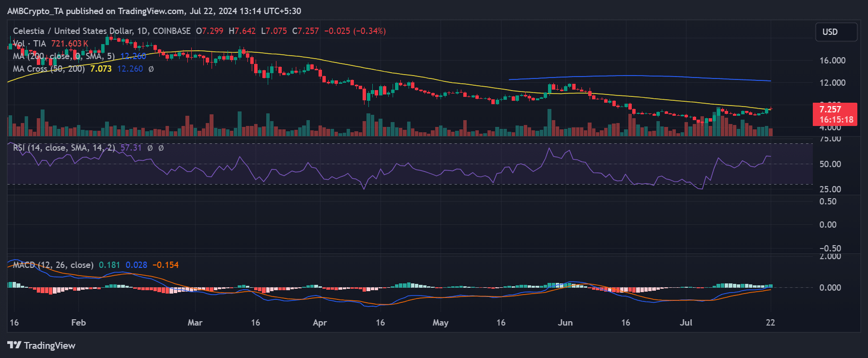Click the price axis label 16.000
Screen dimensions: 868x358
point(833,61)
